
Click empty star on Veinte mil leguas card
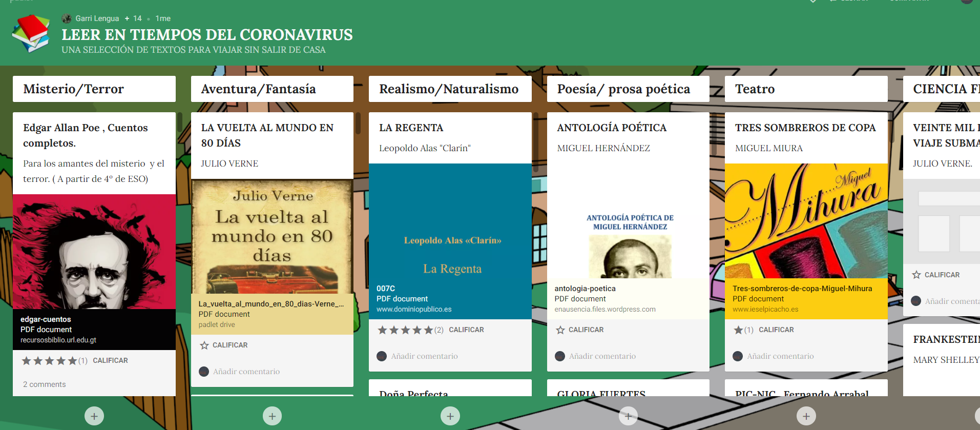coord(916,275)
